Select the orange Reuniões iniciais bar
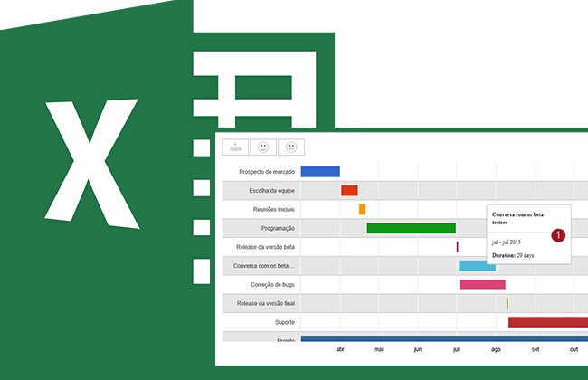 pos(362,209)
